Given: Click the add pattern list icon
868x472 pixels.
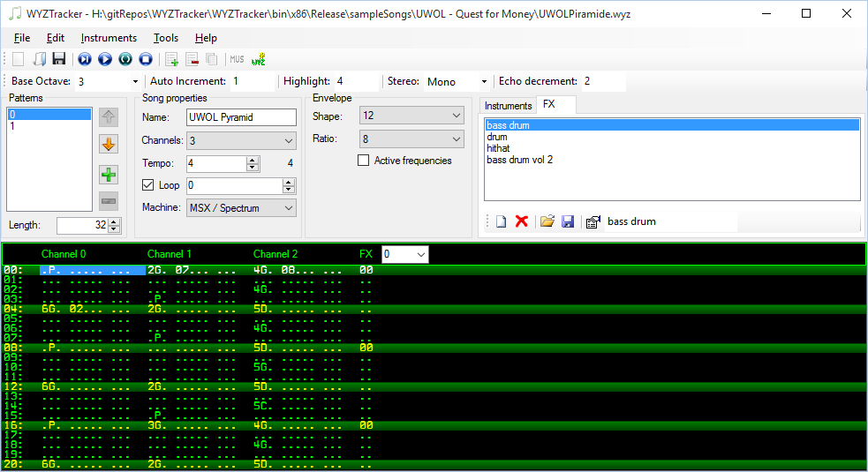Looking at the screenshot, I should 171,59.
